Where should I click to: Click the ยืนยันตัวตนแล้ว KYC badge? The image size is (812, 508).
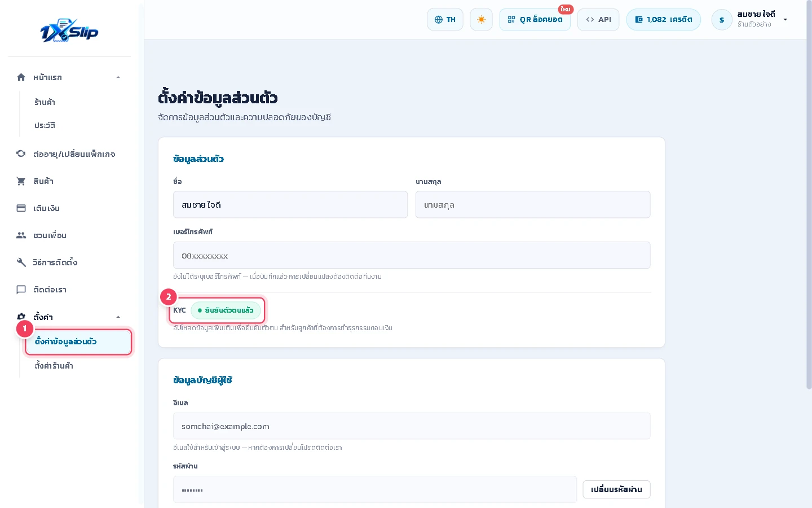(x=226, y=310)
